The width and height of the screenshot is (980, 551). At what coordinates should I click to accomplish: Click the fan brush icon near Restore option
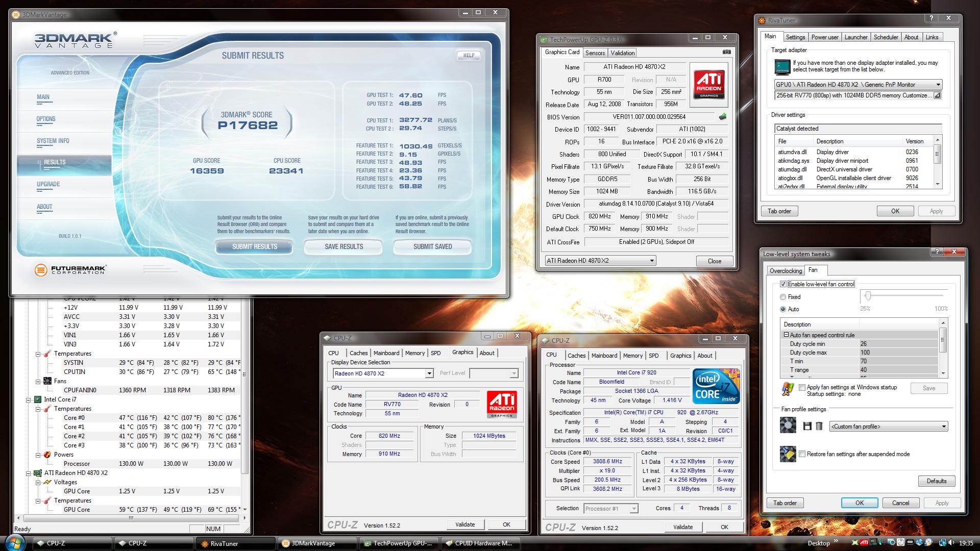point(788,454)
